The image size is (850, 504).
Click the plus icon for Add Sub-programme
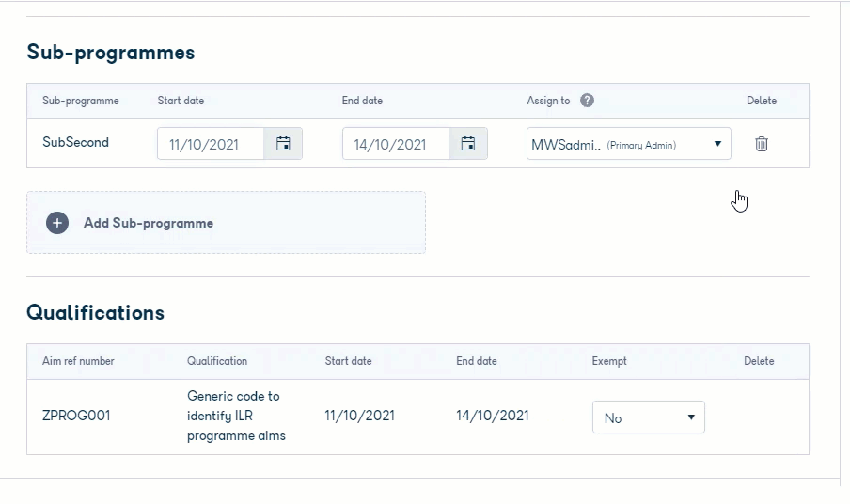(x=57, y=223)
